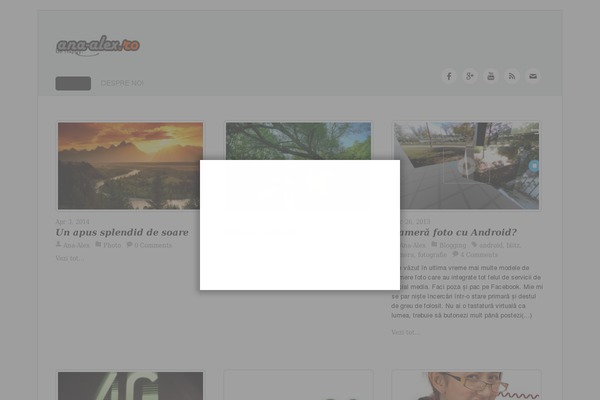This screenshot has height=400, width=600.
Task: Click 'Vezi tot...' under sunset post
Action: (x=70, y=258)
